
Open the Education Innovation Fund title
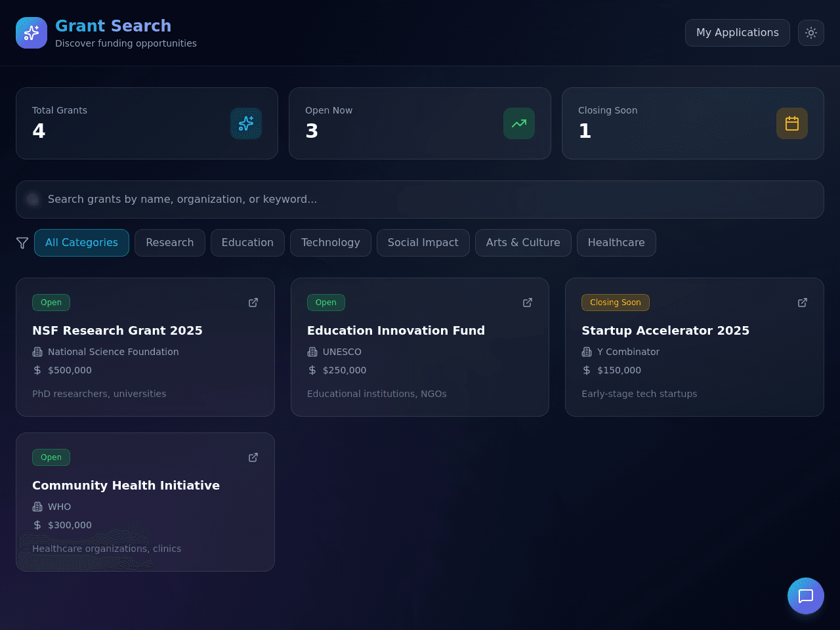point(396,331)
